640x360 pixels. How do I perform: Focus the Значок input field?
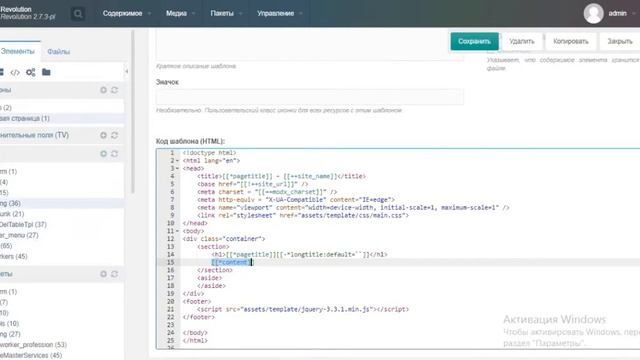click(x=309, y=97)
